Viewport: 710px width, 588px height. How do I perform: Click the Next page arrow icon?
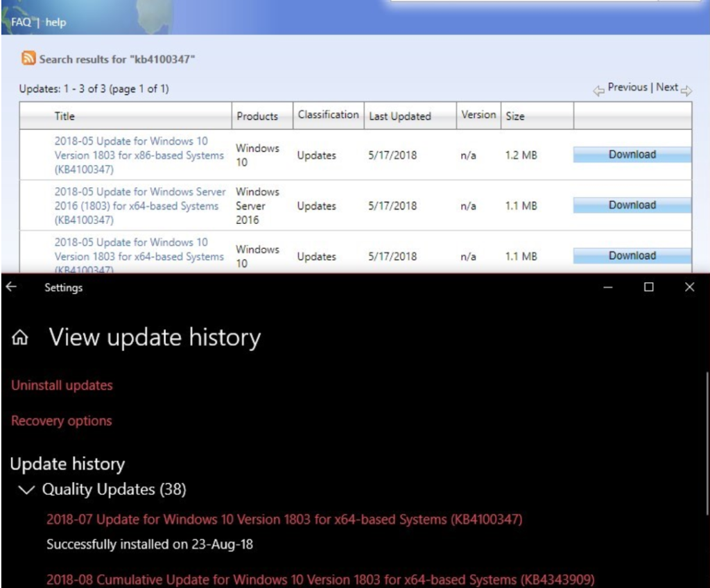(x=686, y=90)
